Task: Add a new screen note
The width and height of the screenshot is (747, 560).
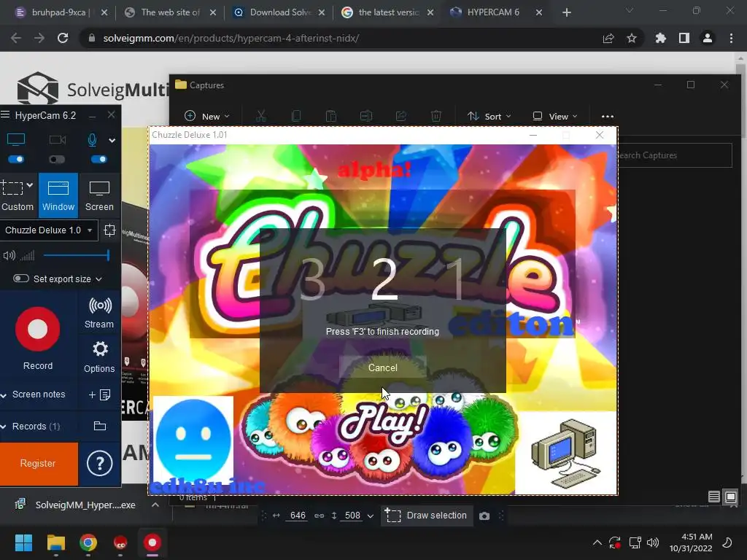Action: [x=99, y=394]
